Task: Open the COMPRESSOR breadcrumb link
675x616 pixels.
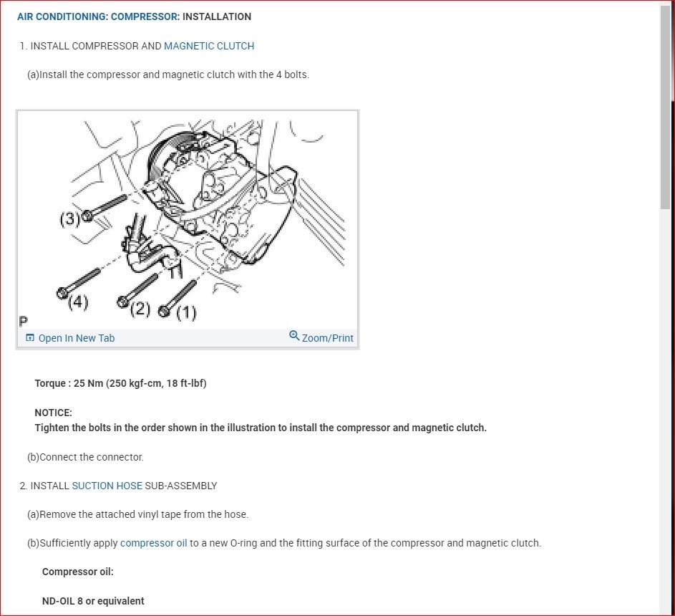Action: [144, 16]
